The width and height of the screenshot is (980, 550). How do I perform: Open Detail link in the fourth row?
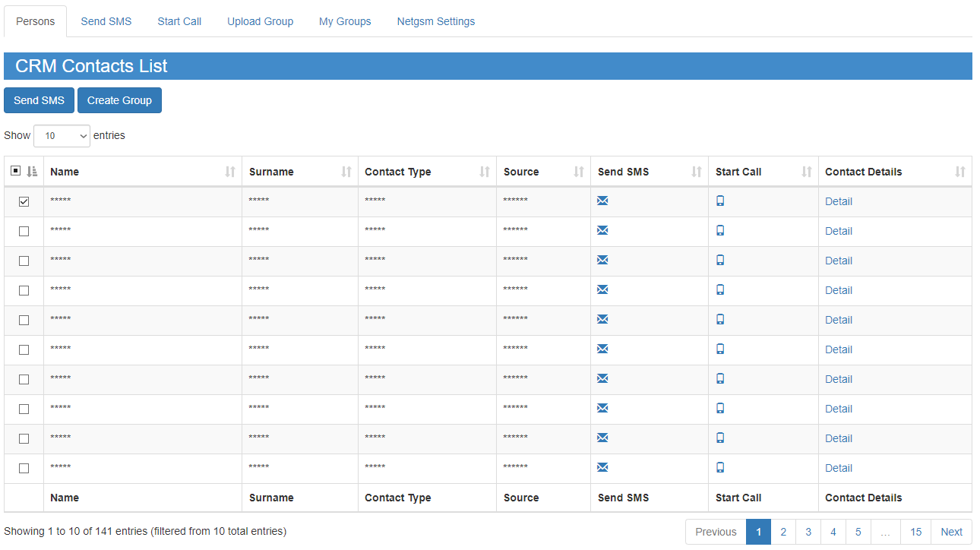[x=839, y=290]
